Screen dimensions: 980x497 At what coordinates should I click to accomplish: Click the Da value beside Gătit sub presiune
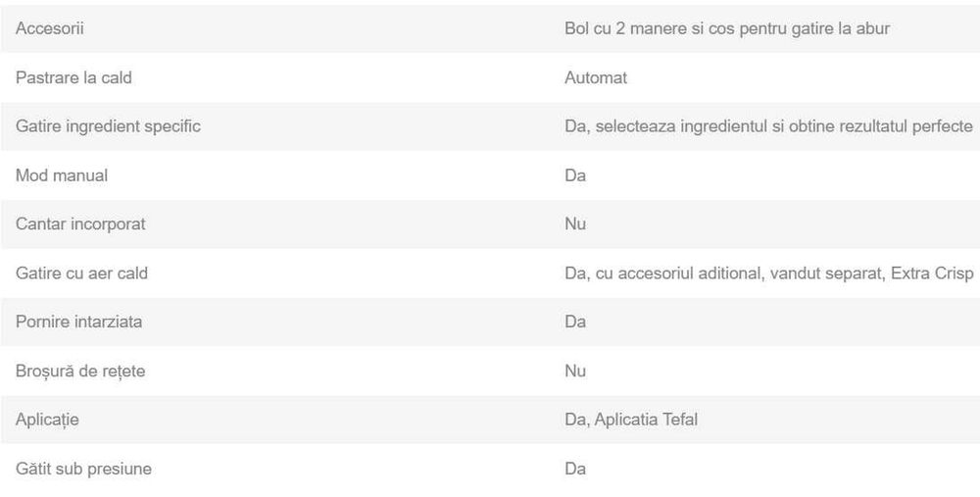click(x=575, y=469)
